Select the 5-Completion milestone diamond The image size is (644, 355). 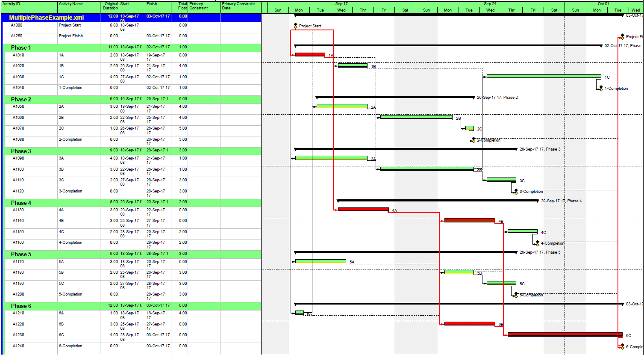tap(515, 294)
